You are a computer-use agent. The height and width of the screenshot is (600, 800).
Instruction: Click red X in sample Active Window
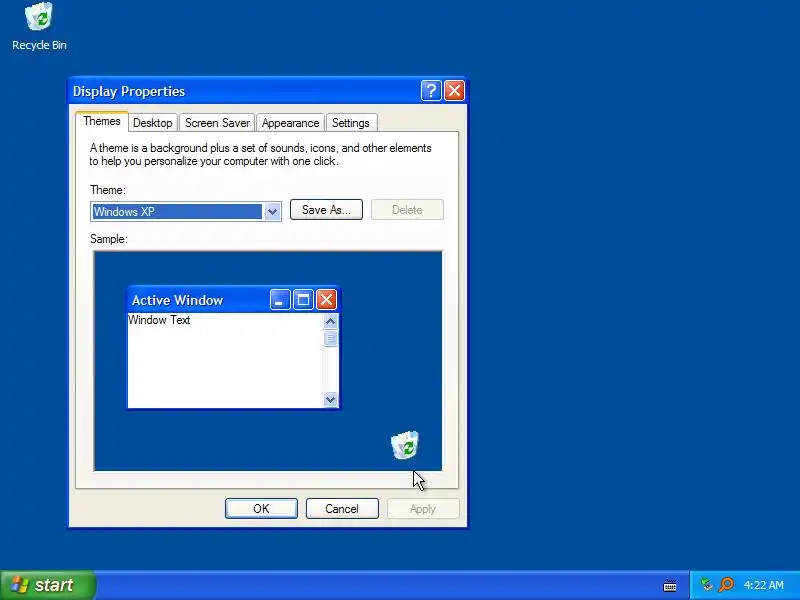pyautogui.click(x=326, y=300)
